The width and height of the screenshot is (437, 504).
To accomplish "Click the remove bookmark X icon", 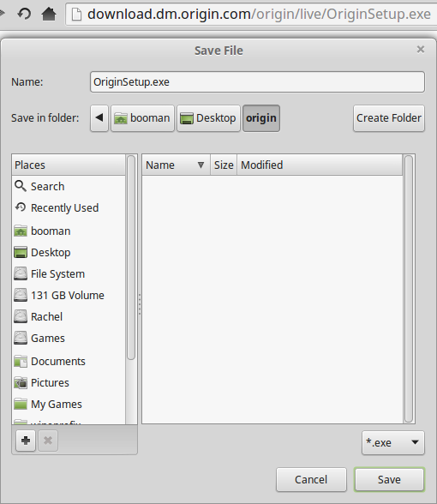I will tap(48, 441).
